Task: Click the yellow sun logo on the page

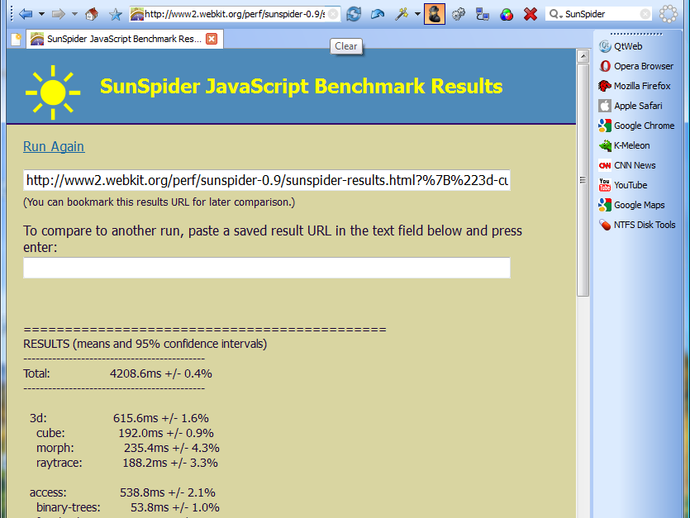Action: coord(53,92)
